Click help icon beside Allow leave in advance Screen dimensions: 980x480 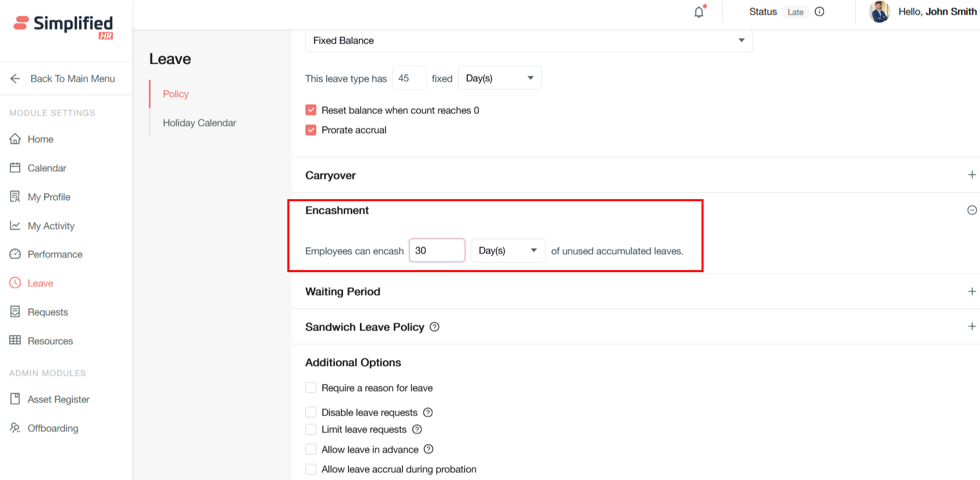tap(429, 449)
